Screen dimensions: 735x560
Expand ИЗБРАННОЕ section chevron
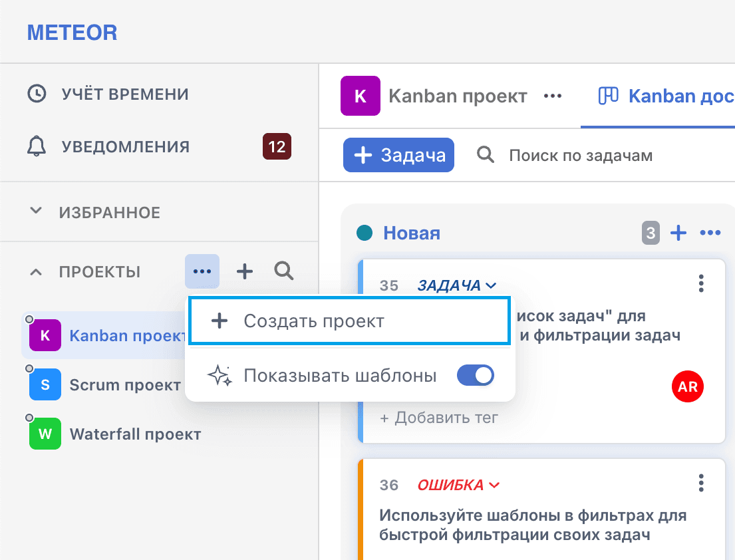pyautogui.click(x=36, y=211)
